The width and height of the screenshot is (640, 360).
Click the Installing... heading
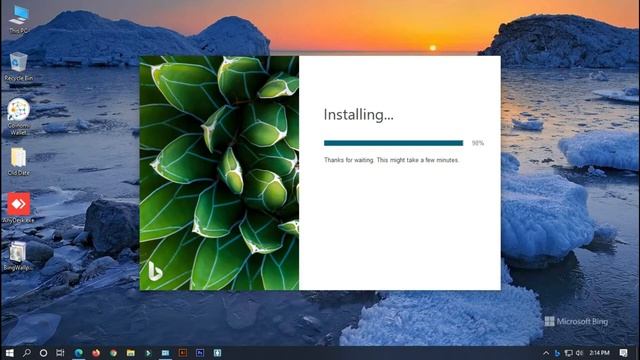tap(358, 115)
